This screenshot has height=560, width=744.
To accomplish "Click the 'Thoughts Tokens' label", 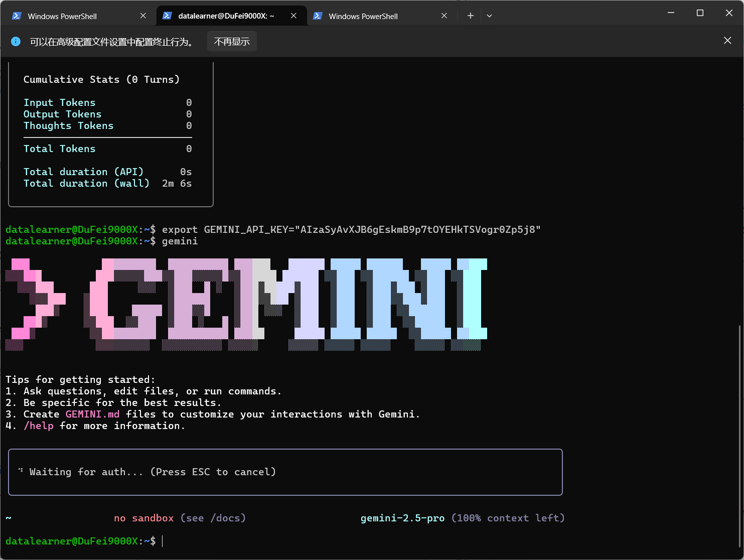I will (68, 125).
